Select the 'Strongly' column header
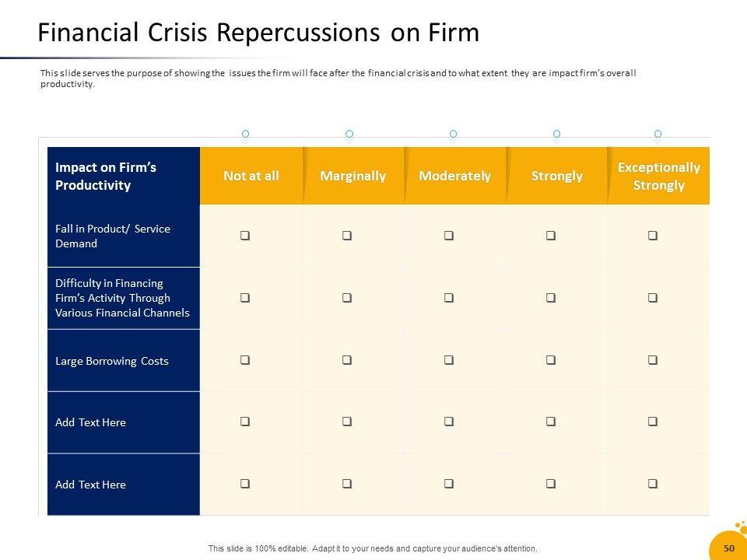This screenshot has width=747, height=560. tap(556, 176)
